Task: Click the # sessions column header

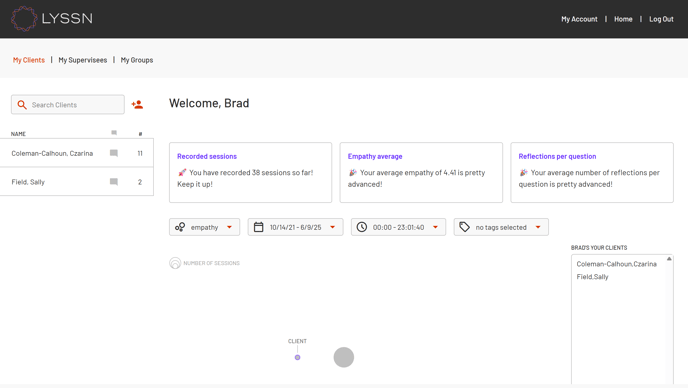Action: (140, 134)
